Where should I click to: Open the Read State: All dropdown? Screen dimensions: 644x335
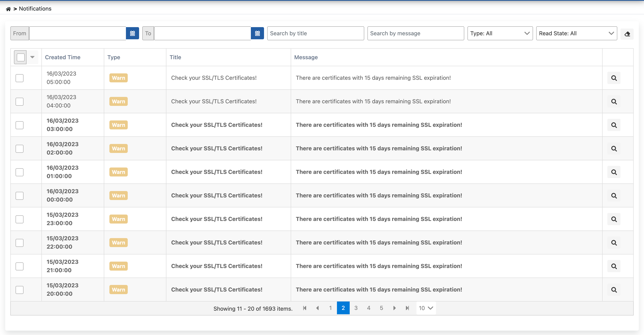coord(576,33)
